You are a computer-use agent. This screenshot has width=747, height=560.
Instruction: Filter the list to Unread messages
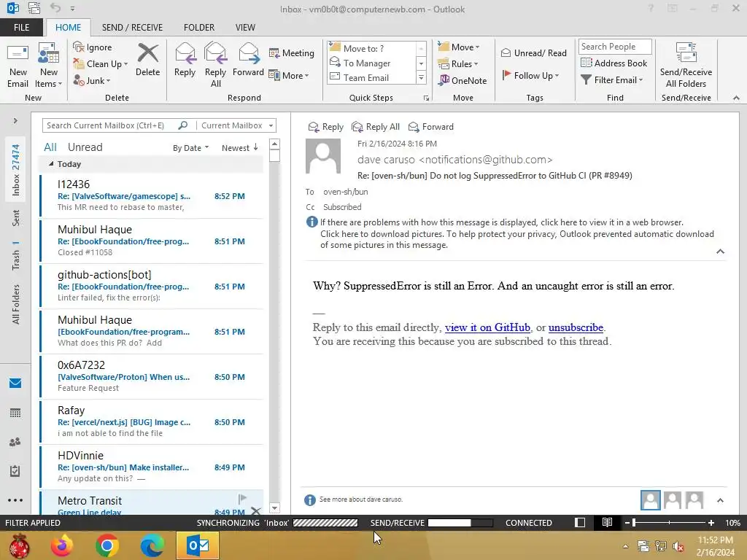click(85, 147)
